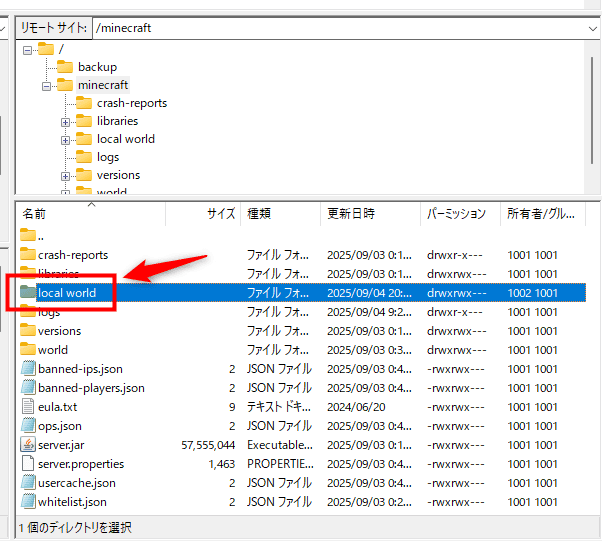Select crash-reports folder in file list
Screen dimensions: 602x541
tap(73, 255)
